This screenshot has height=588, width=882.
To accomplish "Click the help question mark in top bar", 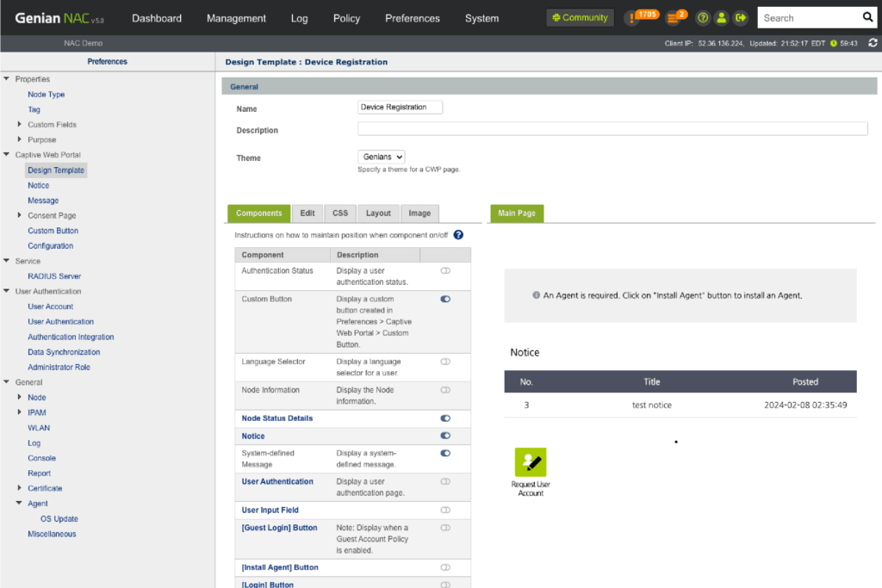I will pos(703,18).
